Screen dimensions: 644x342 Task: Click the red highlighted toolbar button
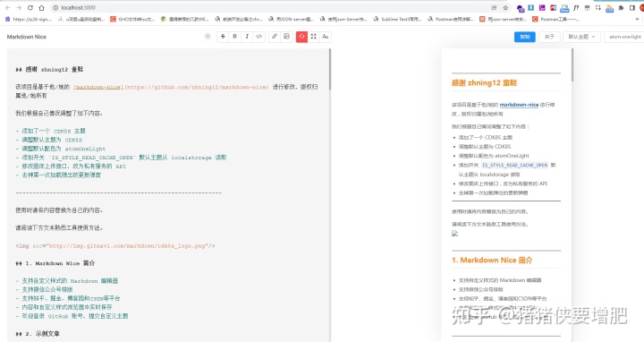pyautogui.click(x=301, y=37)
